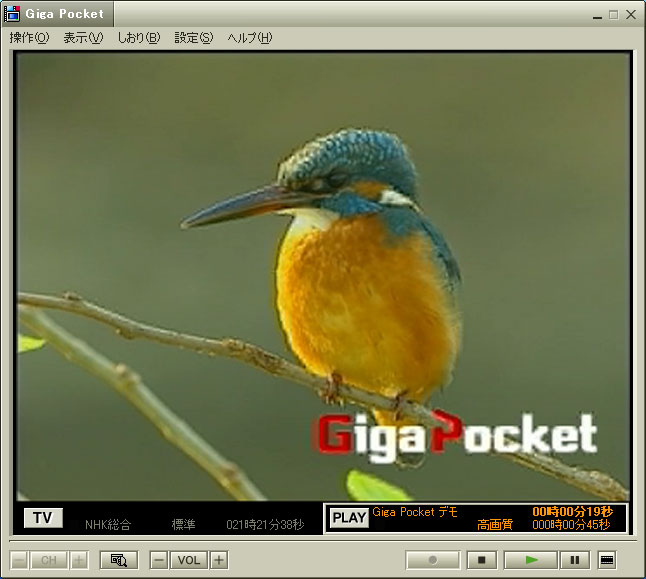Click the record button

point(432,560)
